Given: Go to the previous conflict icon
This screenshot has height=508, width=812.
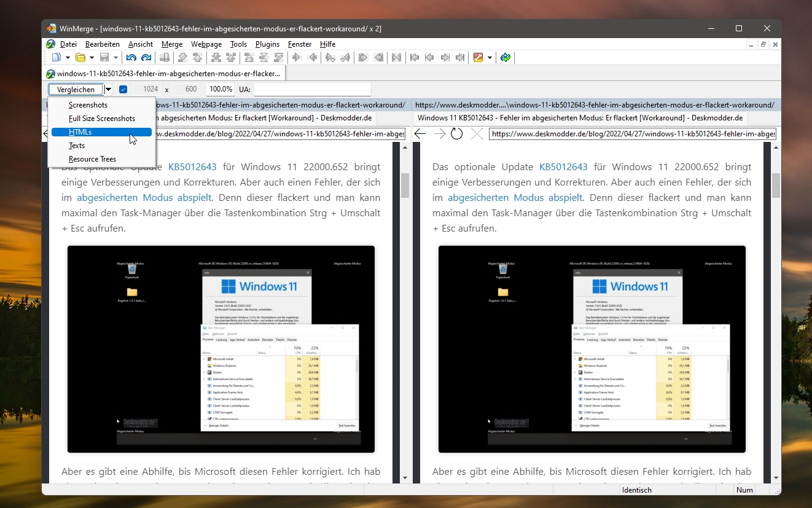Looking at the screenshot, I should (x=231, y=58).
